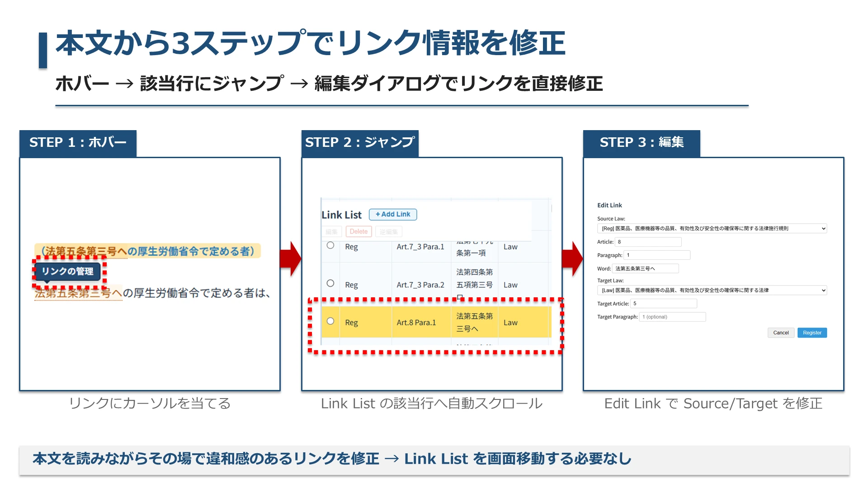Click the 法第五条第三号へ cell in yellow row
The height and width of the screenshot is (488, 868).
[474, 322]
